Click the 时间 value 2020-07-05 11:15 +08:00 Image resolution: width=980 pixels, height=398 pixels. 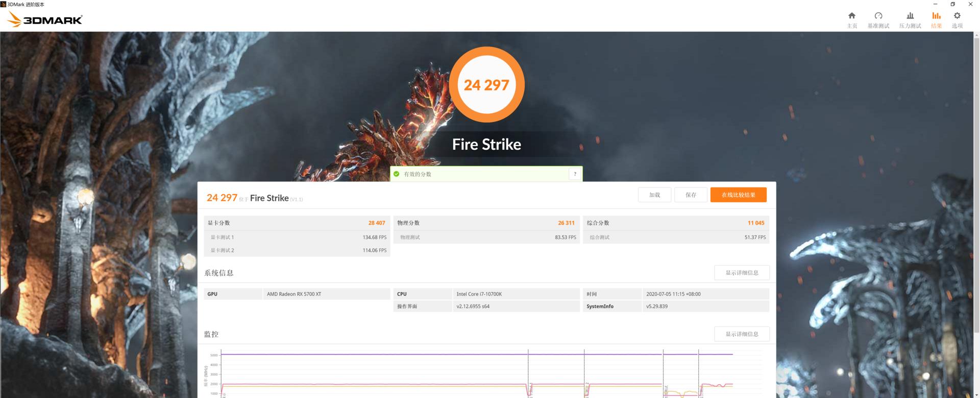point(673,294)
